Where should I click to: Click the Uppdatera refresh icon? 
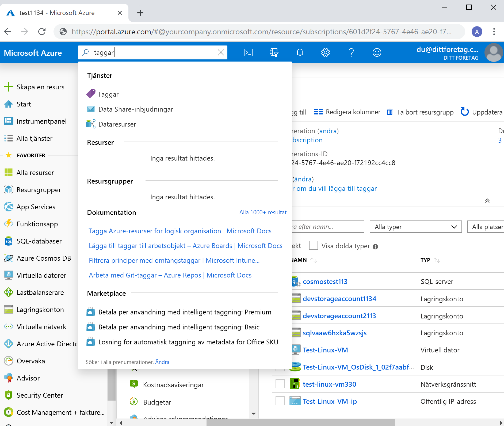pos(465,112)
